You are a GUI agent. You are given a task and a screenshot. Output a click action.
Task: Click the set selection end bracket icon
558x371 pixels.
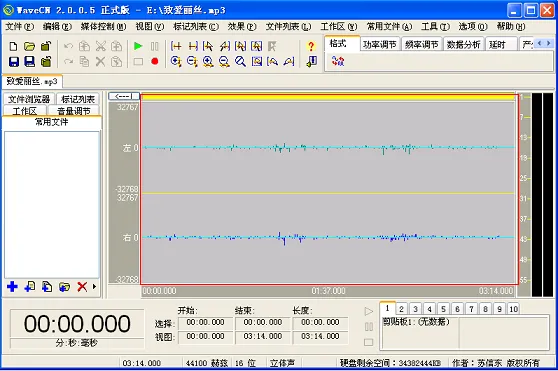coord(193,46)
